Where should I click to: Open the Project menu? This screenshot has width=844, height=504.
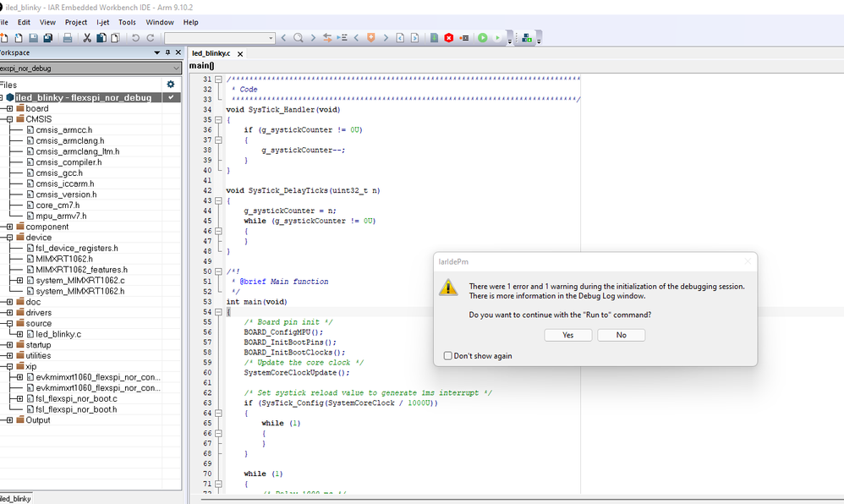point(76,22)
